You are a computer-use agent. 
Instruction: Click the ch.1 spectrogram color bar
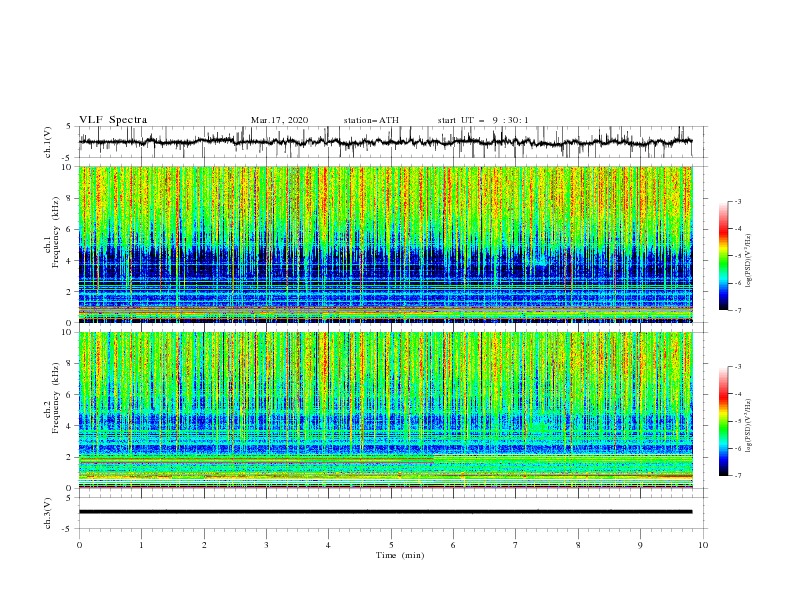(x=723, y=256)
